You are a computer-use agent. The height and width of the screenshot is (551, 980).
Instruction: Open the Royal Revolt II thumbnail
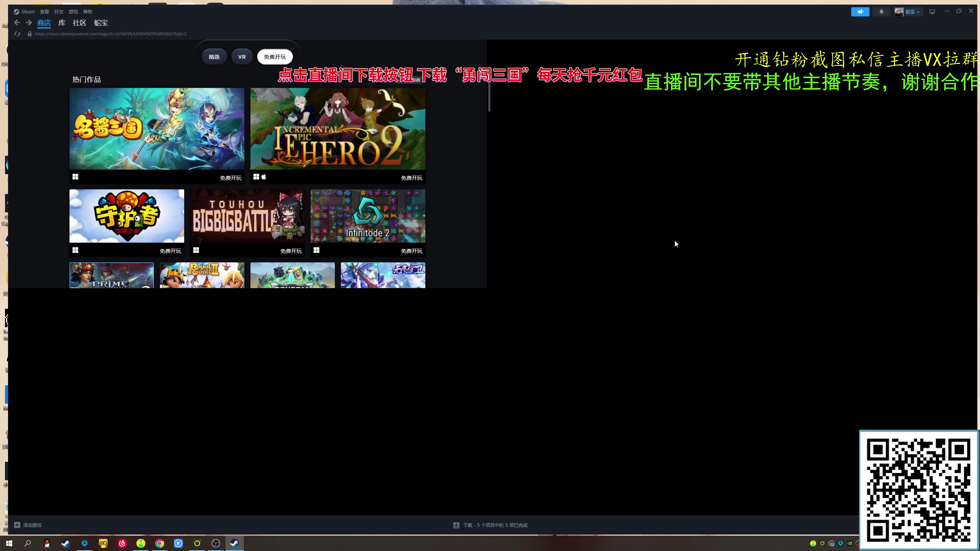point(202,275)
